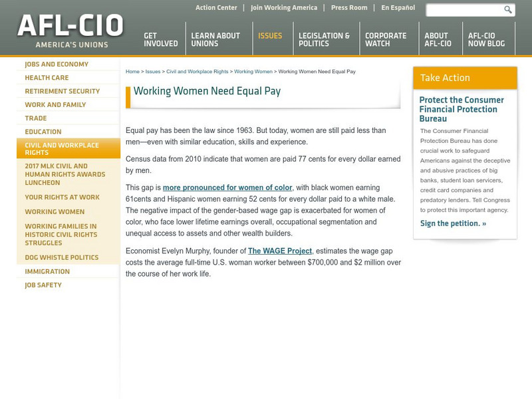Click the Issues breadcrumb link
The width and height of the screenshot is (532, 399).
click(x=153, y=72)
